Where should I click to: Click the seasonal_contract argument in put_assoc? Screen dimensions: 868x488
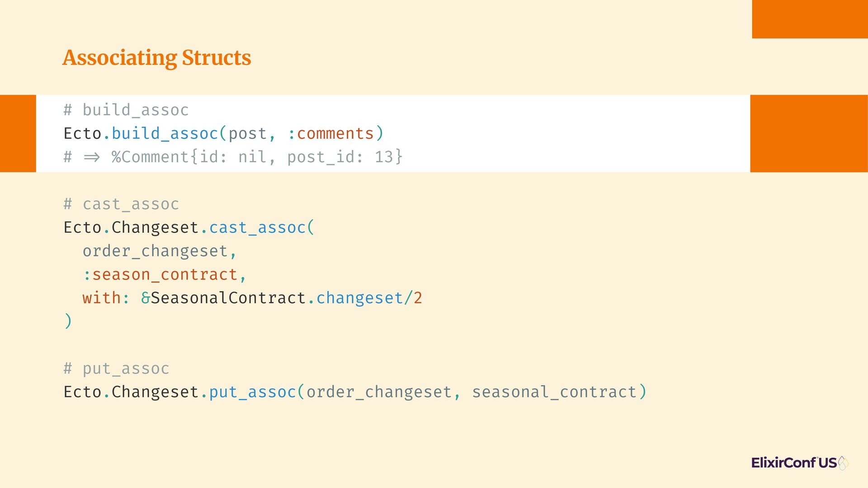pyautogui.click(x=555, y=392)
